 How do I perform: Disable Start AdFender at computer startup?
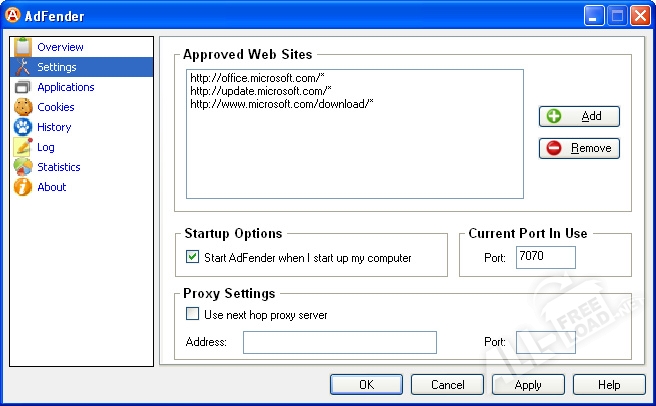coord(193,257)
